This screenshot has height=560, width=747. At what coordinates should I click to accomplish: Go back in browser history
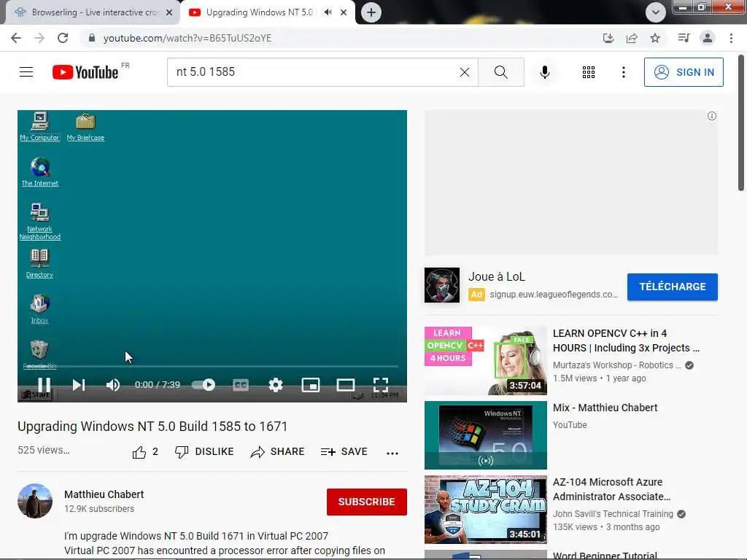tap(16, 38)
